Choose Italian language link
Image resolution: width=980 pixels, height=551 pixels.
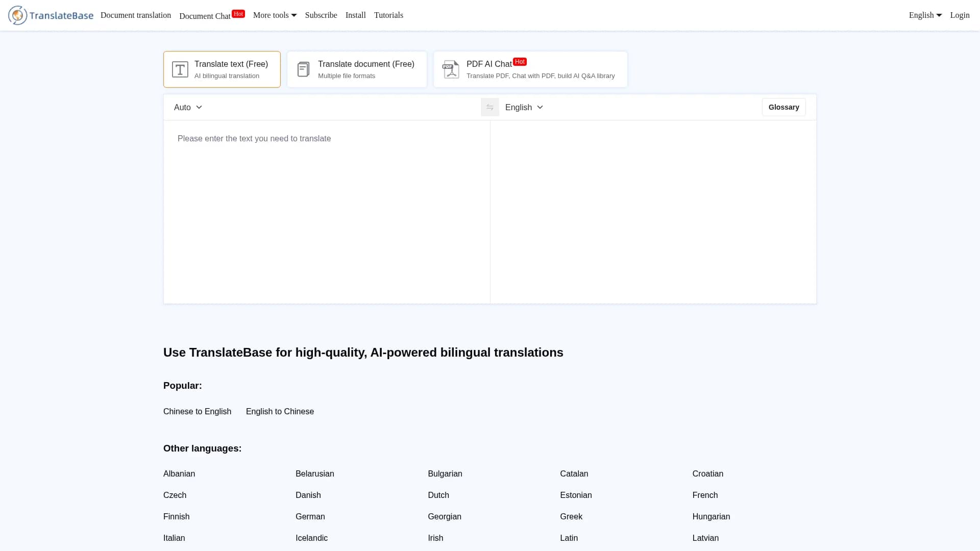coord(174,538)
